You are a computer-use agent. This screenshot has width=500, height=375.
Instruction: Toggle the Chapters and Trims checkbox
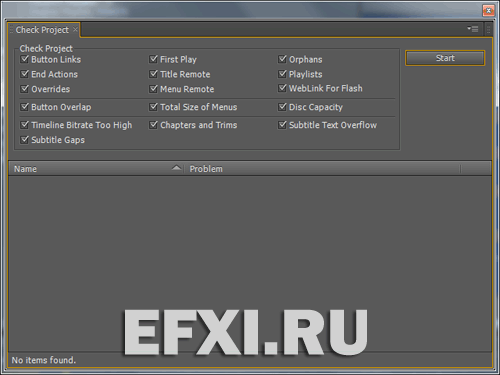(x=153, y=125)
